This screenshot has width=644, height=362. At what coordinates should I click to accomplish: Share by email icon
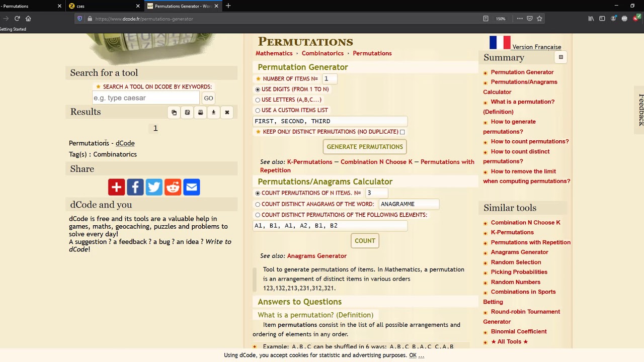(x=192, y=187)
